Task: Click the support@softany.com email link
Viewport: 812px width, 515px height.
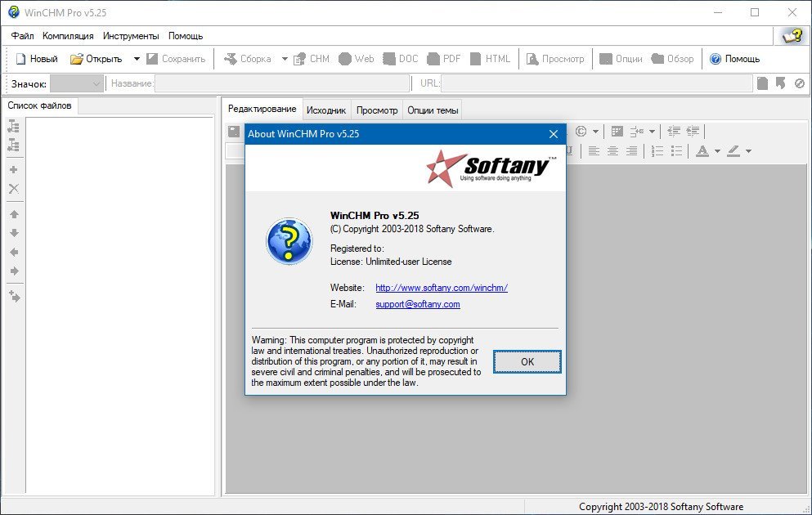Action: [x=418, y=304]
